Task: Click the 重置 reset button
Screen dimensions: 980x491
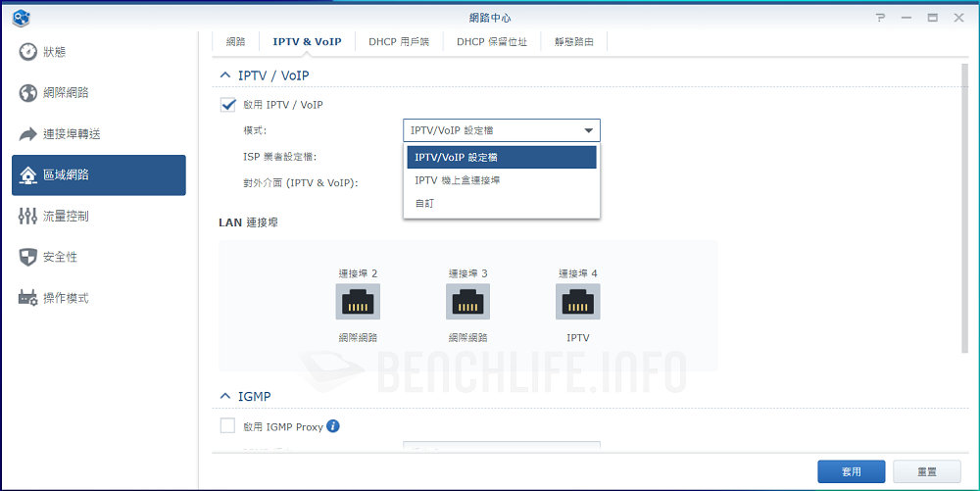Action: pos(927,471)
